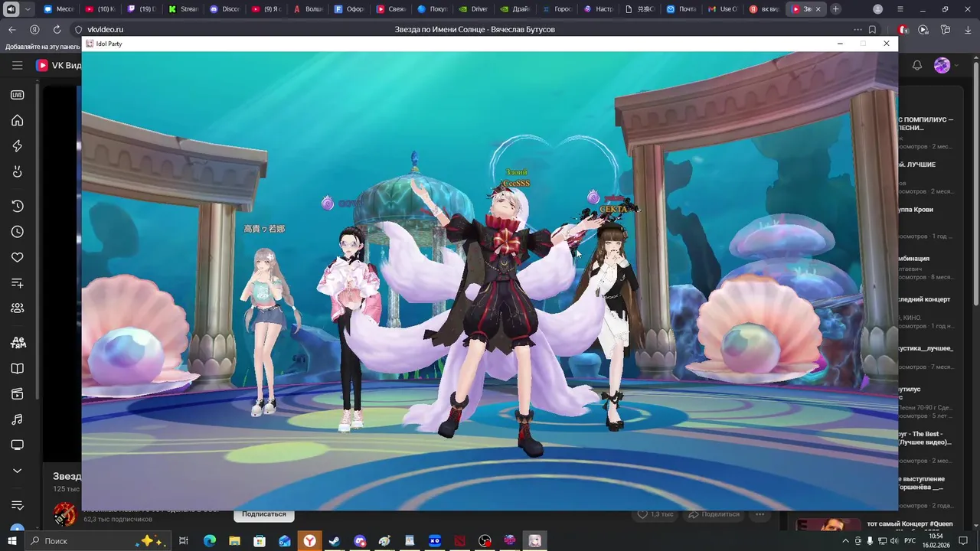The width and height of the screenshot is (980, 551).
Task: Show hidden system tray icons
Action: [x=845, y=541]
